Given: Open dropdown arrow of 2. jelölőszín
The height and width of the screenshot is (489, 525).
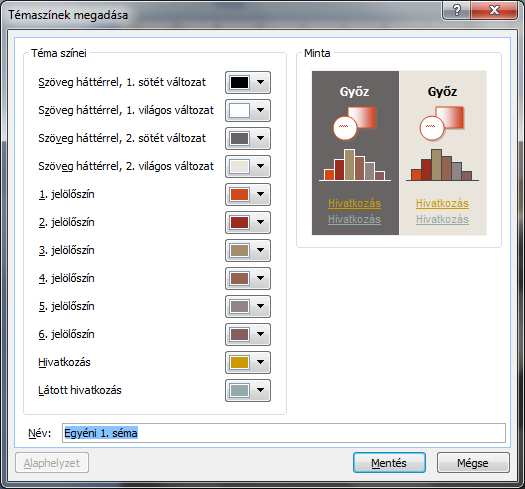Looking at the screenshot, I should tap(260, 222).
